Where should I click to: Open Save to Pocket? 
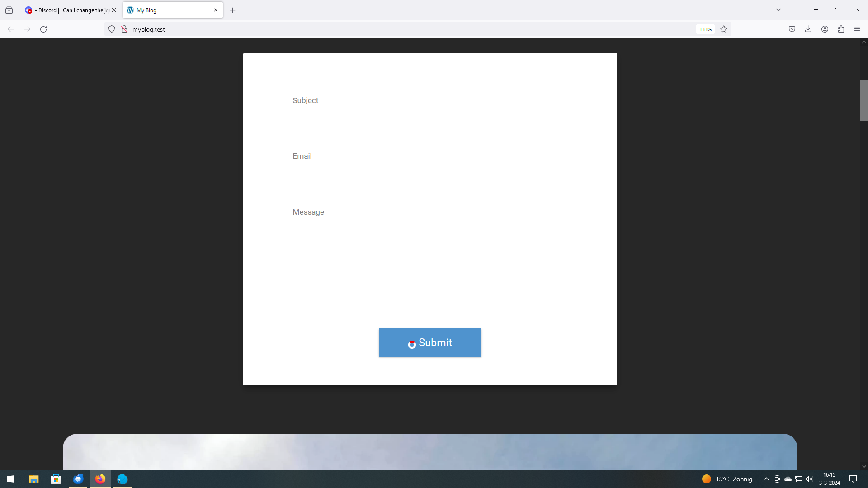tap(792, 29)
